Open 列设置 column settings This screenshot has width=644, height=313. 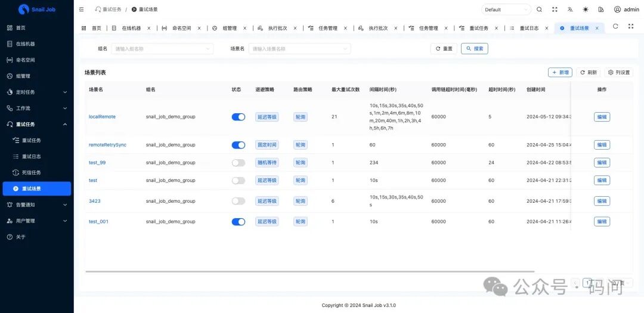click(x=618, y=72)
